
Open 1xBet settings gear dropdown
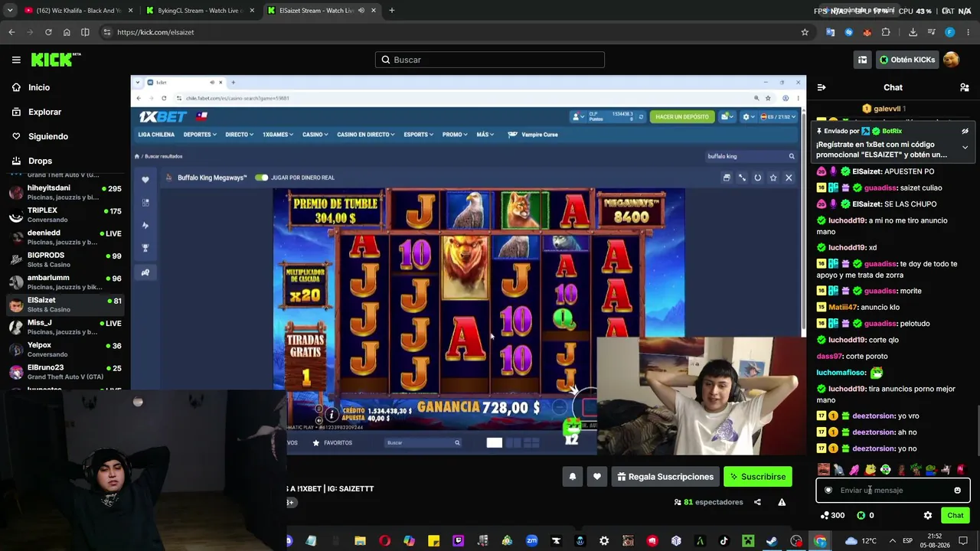pyautogui.click(x=747, y=117)
